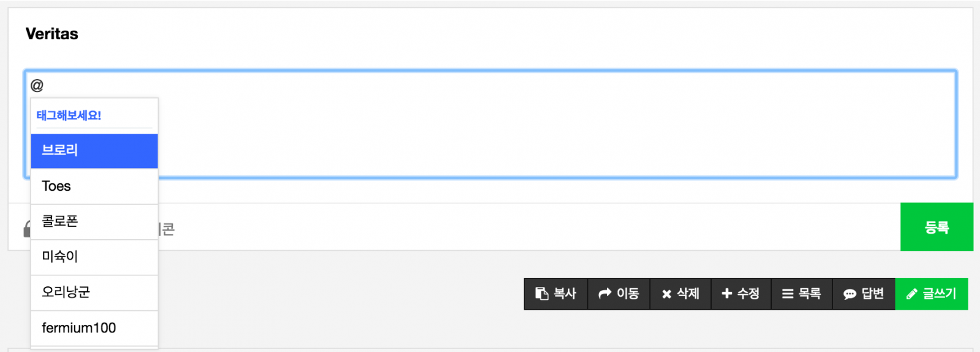The width and height of the screenshot is (980, 352).
Task: Submit the comment with 등록 button
Action: tap(936, 227)
